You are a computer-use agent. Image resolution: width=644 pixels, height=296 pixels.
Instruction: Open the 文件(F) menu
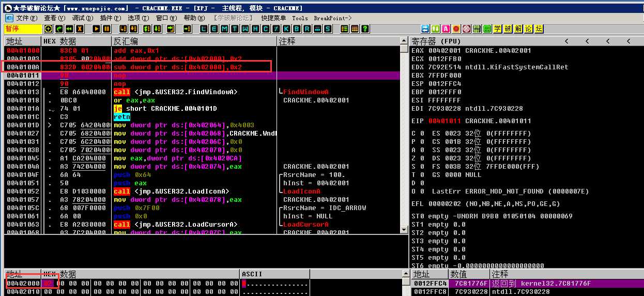pos(26,18)
